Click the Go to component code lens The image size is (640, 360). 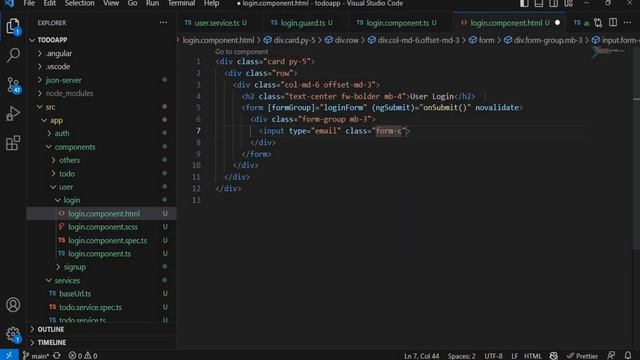(x=242, y=52)
